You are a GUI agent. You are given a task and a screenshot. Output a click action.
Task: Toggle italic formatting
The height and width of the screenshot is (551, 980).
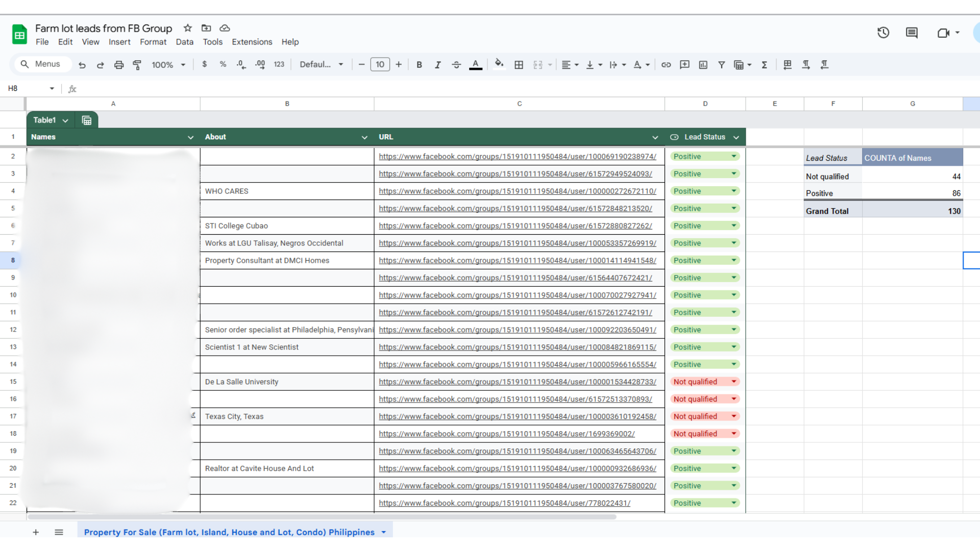point(437,65)
